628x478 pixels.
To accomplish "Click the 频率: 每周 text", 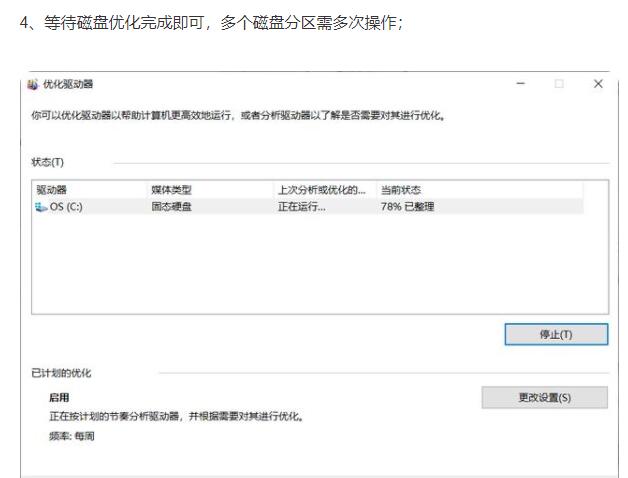I will (72, 436).
